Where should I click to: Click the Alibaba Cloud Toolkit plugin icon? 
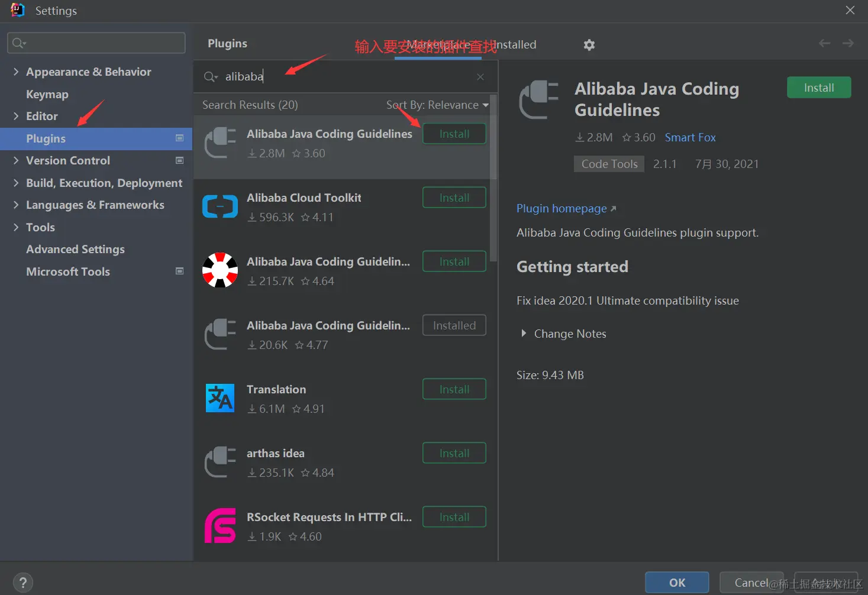coord(220,207)
